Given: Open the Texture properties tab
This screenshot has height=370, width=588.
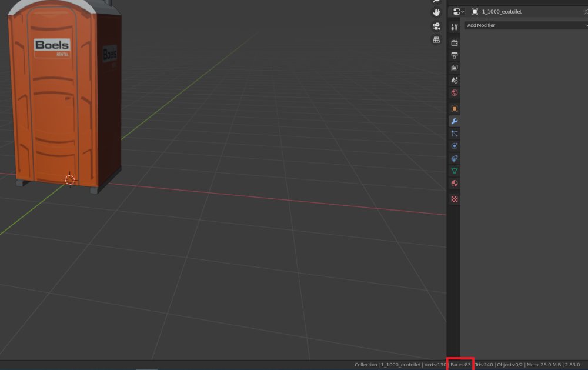Looking at the screenshot, I should pyautogui.click(x=455, y=199).
